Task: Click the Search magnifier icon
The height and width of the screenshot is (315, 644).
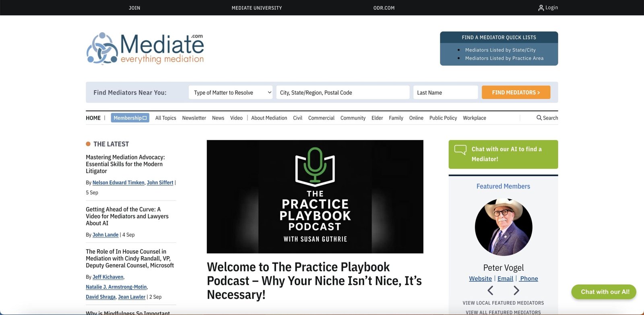Action: click(x=539, y=118)
